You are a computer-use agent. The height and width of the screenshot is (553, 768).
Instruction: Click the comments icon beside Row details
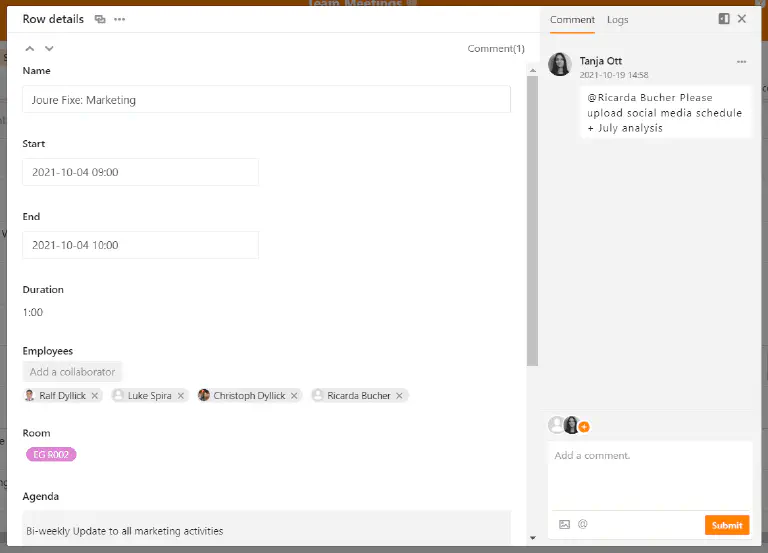click(x=100, y=19)
